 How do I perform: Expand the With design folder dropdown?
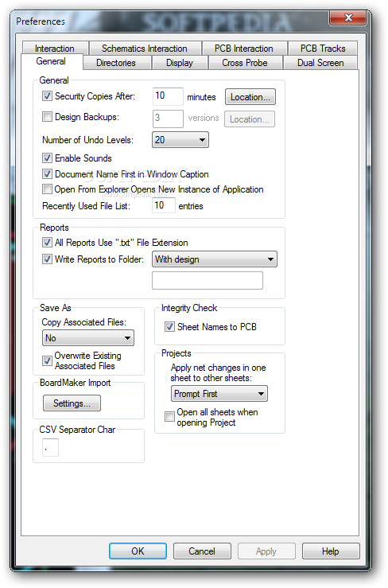pyautogui.click(x=215, y=259)
